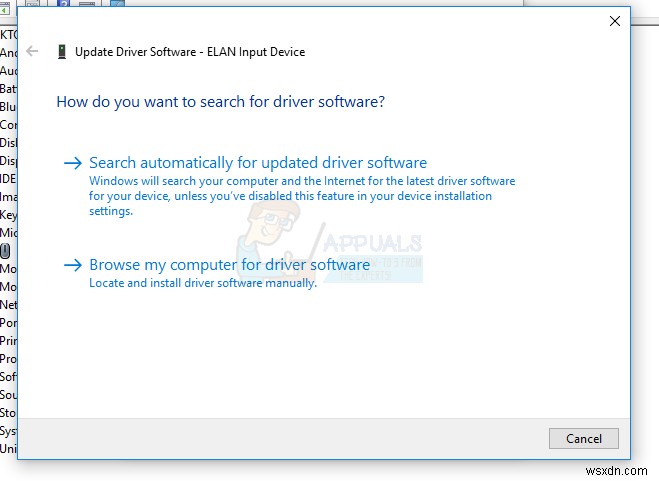Click the mouse device icon in Device Manager
The image size is (659, 481).
point(5,251)
